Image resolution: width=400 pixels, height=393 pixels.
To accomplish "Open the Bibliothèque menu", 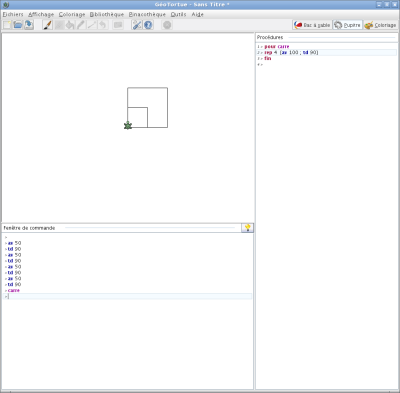I will point(107,14).
